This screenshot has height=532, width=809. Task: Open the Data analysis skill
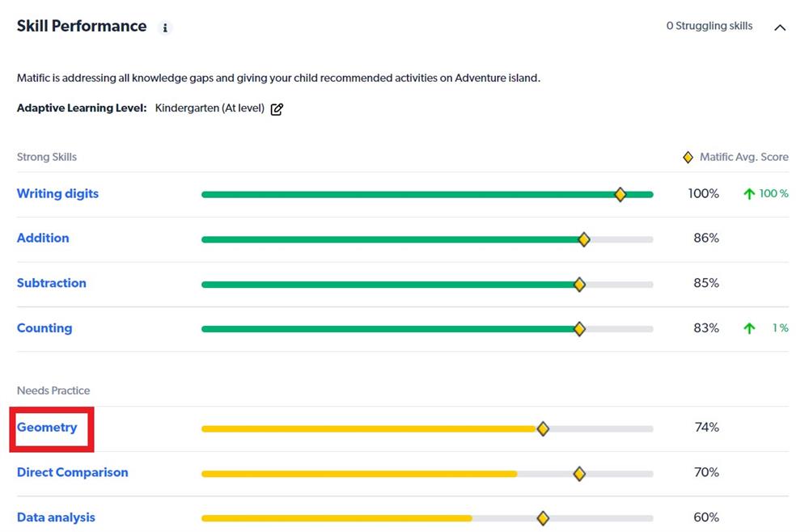[56, 517]
